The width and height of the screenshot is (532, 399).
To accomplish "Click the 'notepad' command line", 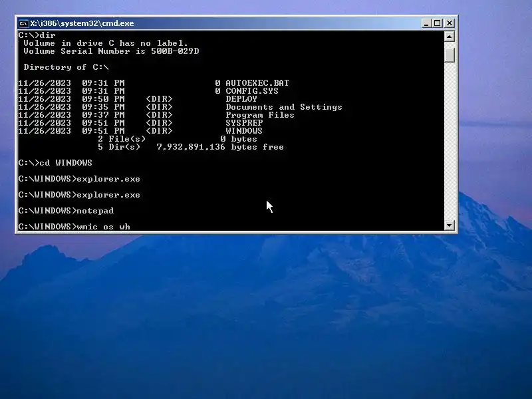I will [66, 211].
